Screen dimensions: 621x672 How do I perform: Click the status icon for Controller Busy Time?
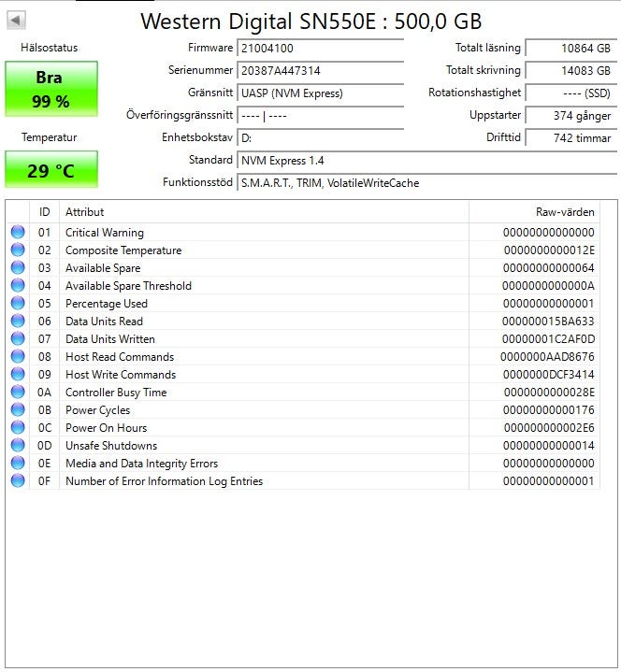point(18,393)
